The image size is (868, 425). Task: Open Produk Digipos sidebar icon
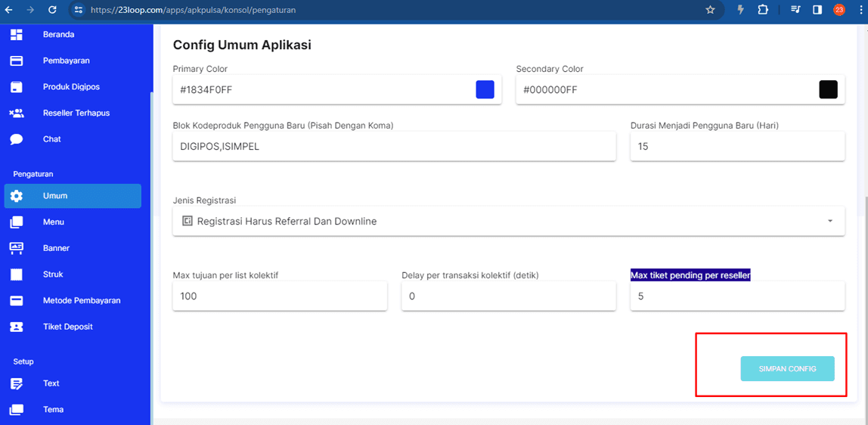[17, 87]
